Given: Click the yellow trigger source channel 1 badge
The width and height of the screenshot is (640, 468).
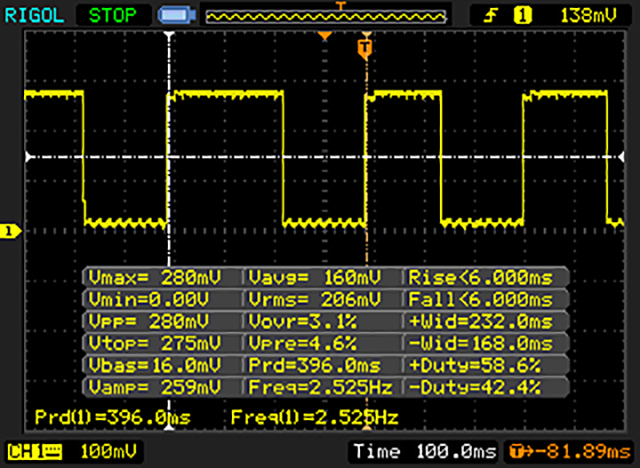Looking at the screenshot, I should point(520,14).
